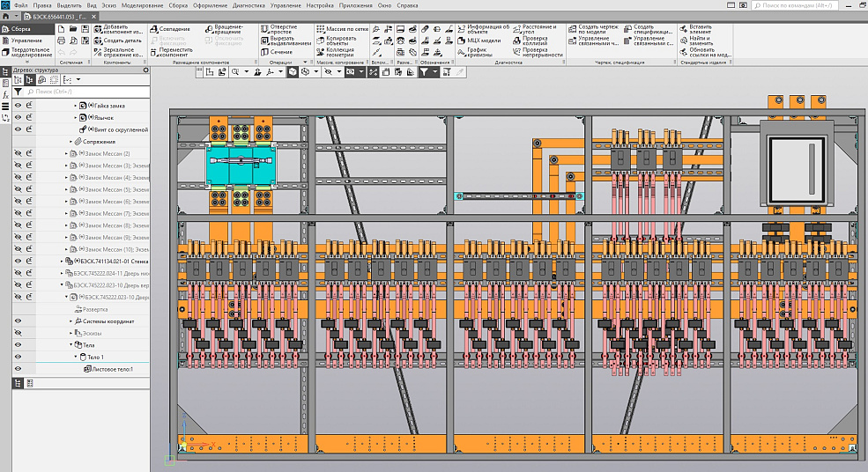Expand БЭСК.741134.021-01 Стенка node
This screenshot has width=868, height=472.
click(x=62, y=262)
